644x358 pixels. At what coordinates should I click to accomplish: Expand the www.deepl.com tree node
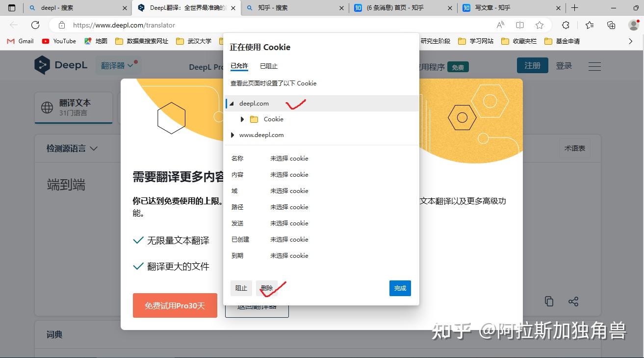pos(232,135)
